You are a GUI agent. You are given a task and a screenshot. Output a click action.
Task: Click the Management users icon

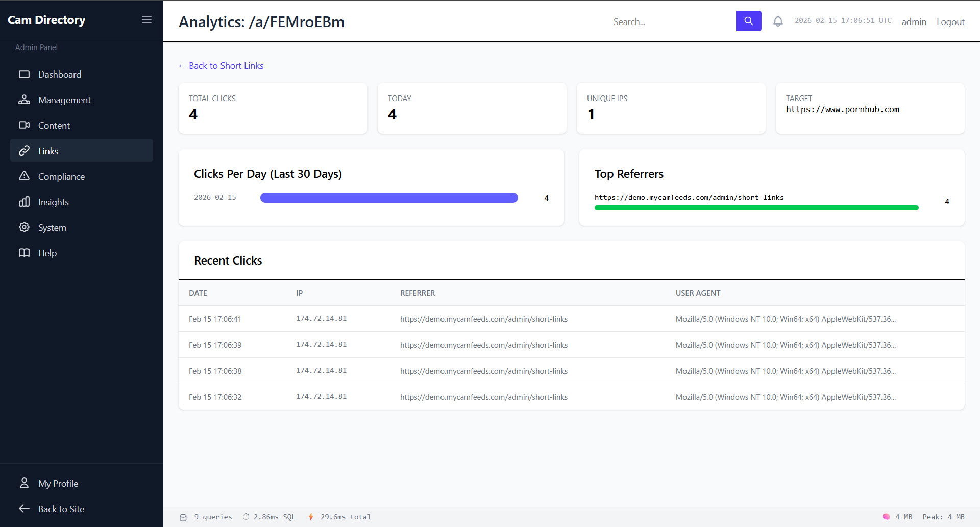point(24,100)
